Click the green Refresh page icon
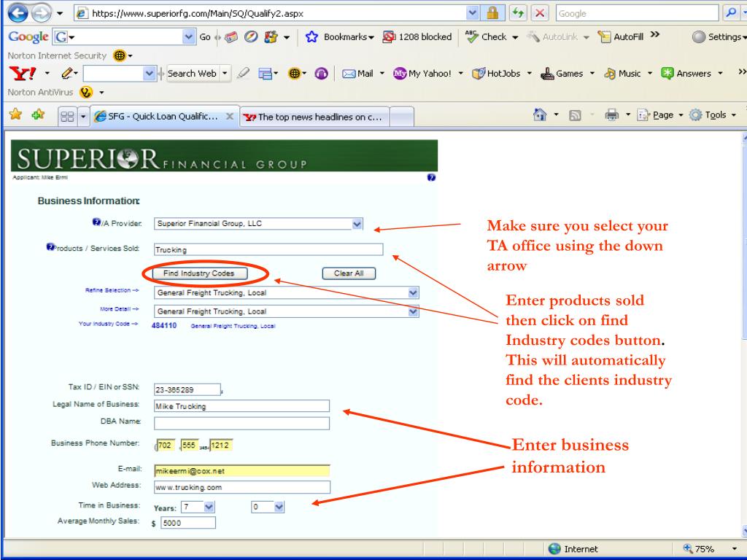 click(x=517, y=13)
